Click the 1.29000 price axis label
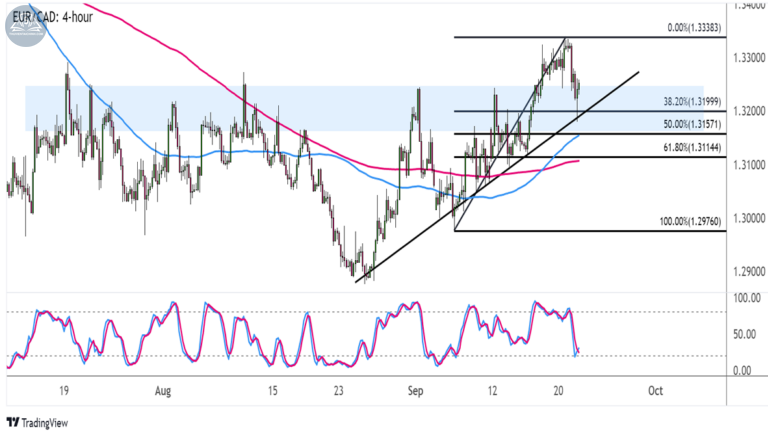Viewport: 768px width, 432px height. [749, 271]
